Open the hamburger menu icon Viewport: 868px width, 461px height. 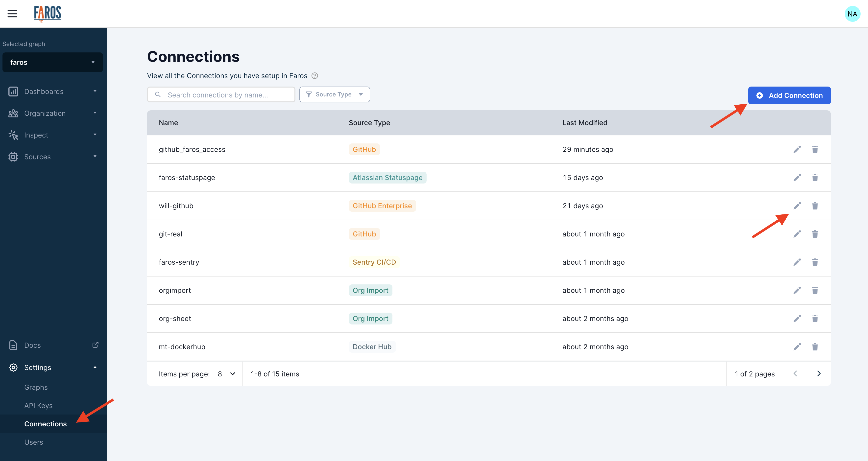12,14
